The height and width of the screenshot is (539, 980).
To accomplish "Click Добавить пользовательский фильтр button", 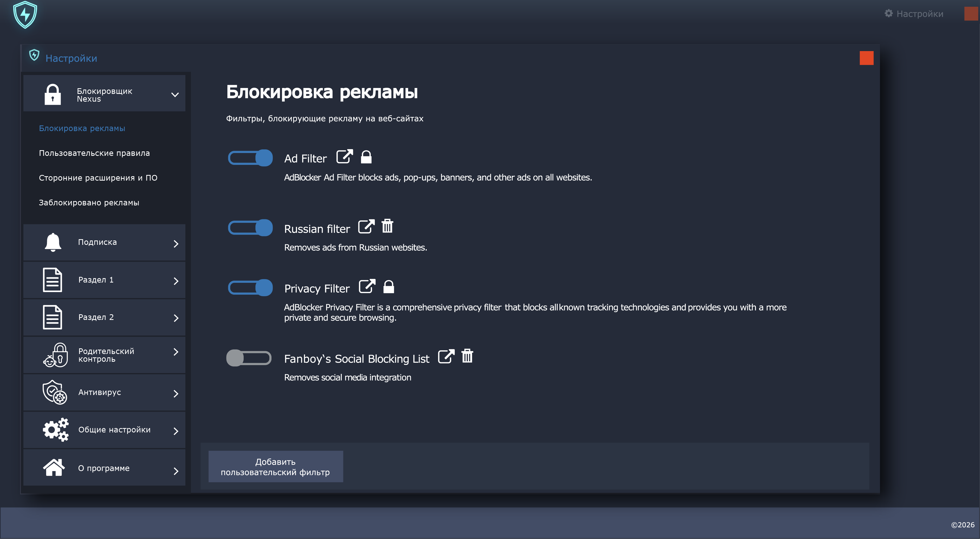I will pos(275,467).
